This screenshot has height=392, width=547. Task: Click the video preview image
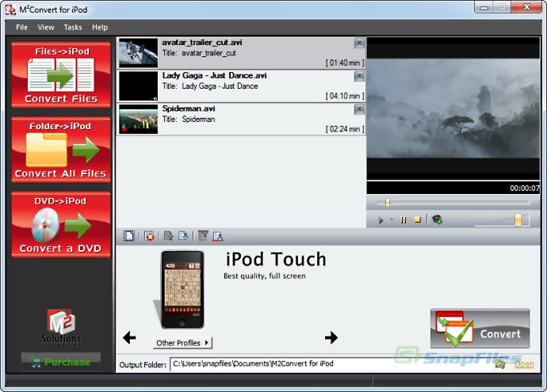tap(453, 108)
